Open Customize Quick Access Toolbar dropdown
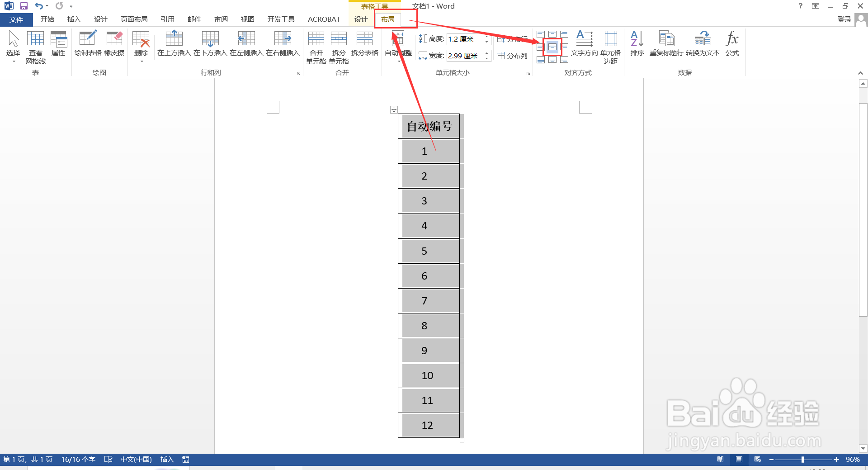Viewport: 868px width, 470px height. [x=71, y=6]
